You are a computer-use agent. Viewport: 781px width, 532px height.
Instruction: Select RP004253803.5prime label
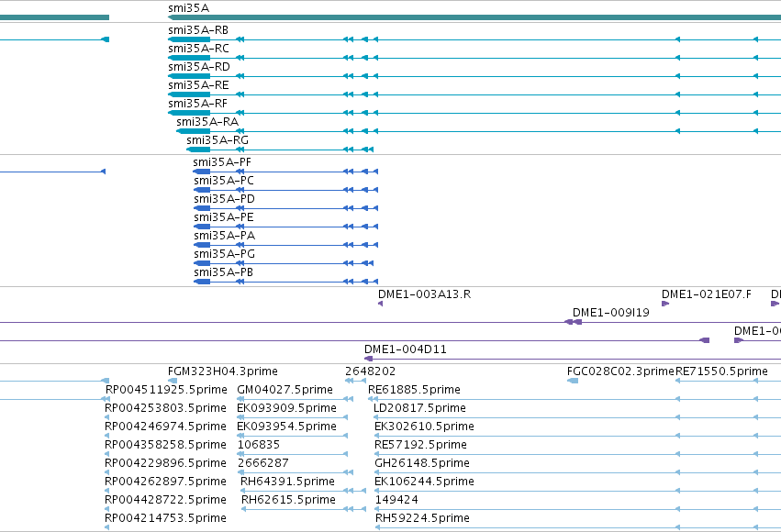pyautogui.click(x=165, y=408)
